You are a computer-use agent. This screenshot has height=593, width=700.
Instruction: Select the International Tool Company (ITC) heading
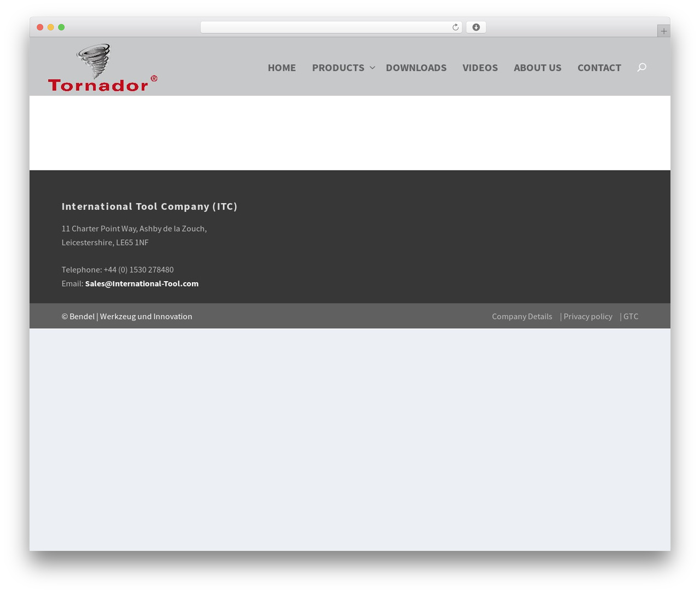tap(149, 206)
